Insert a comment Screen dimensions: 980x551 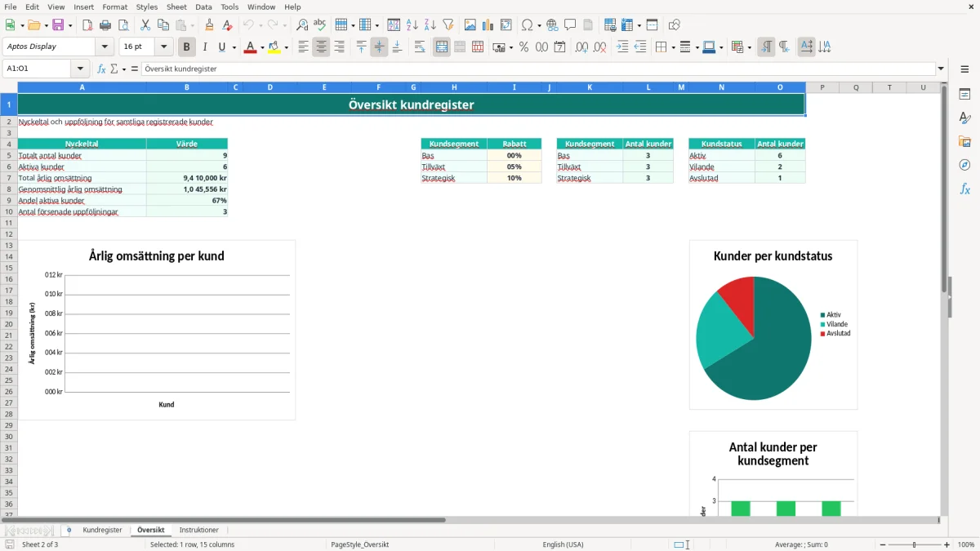570,25
